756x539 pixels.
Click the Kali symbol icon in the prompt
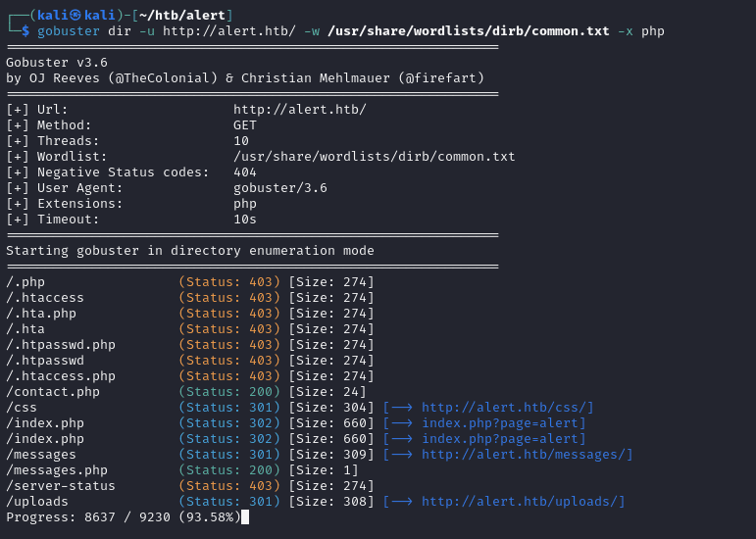click(x=70, y=16)
